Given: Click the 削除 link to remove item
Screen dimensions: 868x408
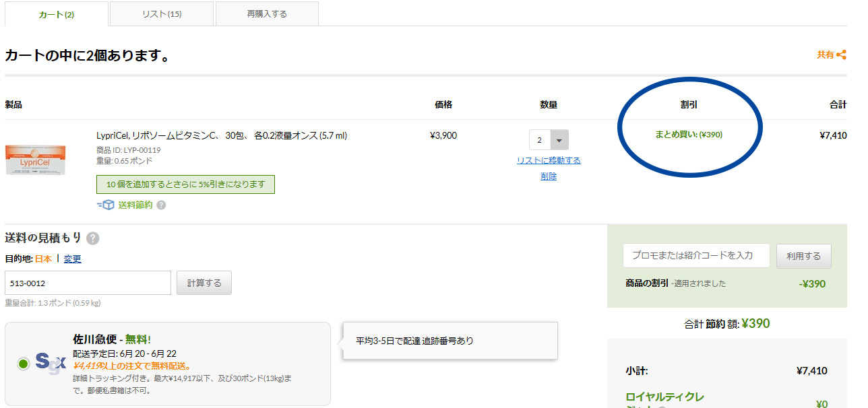Looking at the screenshot, I should pyautogui.click(x=549, y=176).
